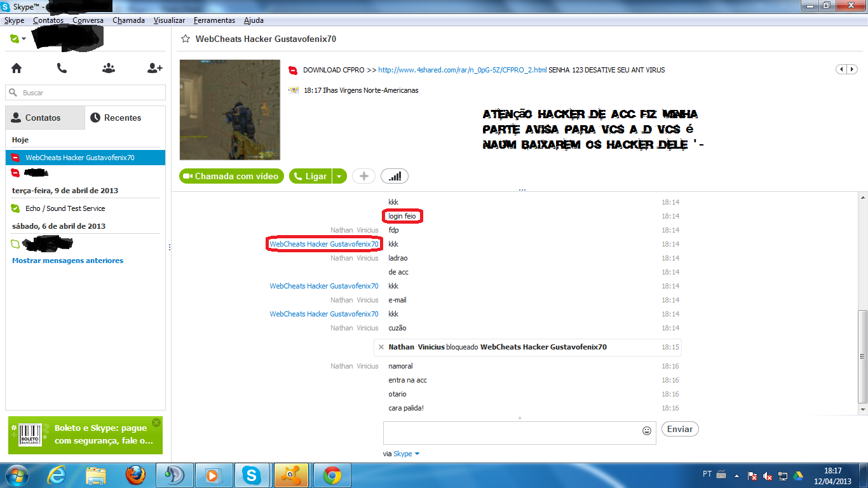Switch to Skype taskbar button
The image size is (868, 488).
pyautogui.click(x=253, y=475)
